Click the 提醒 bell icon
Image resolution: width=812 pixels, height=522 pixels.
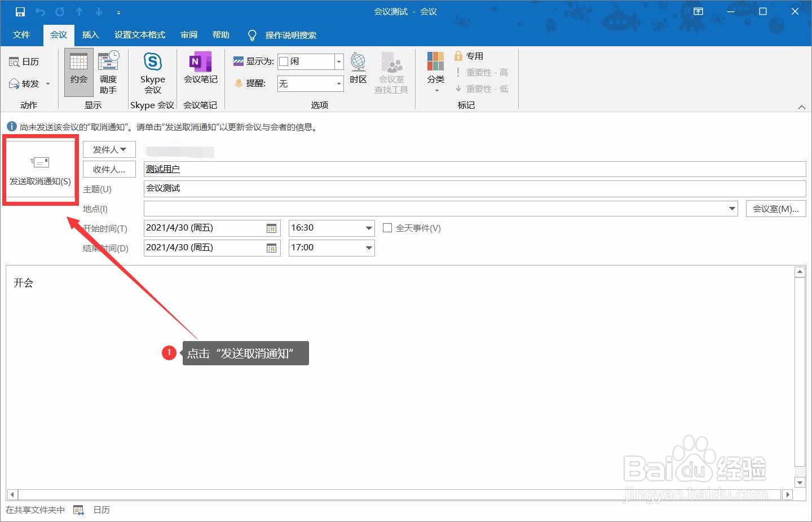239,83
